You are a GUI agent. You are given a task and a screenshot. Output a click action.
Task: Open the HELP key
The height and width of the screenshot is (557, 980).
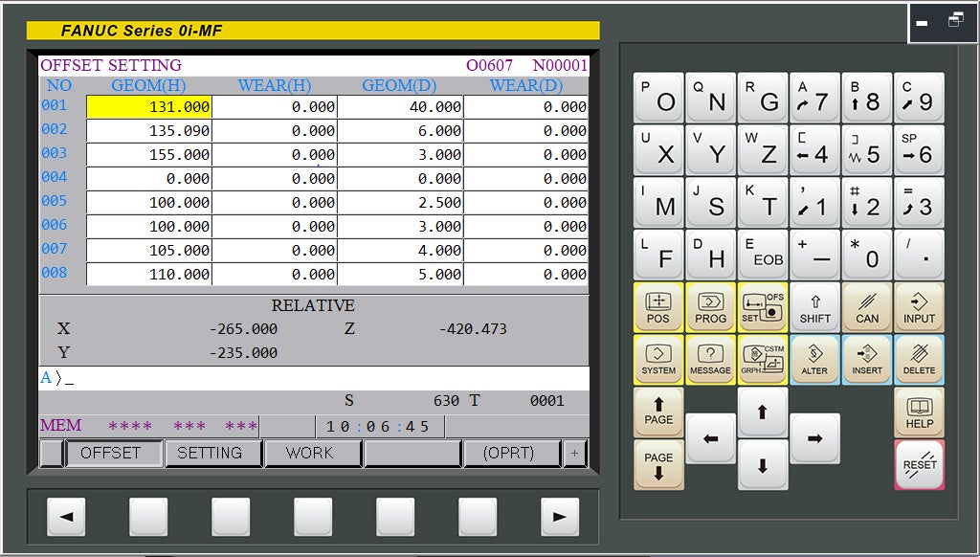[x=920, y=412]
